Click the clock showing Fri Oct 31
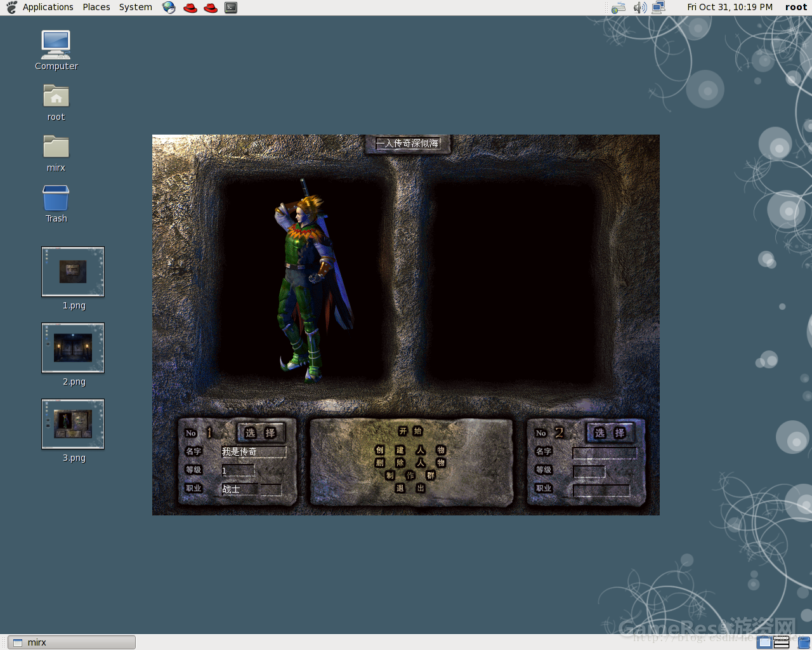The width and height of the screenshot is (812, 650). [730, 7]
